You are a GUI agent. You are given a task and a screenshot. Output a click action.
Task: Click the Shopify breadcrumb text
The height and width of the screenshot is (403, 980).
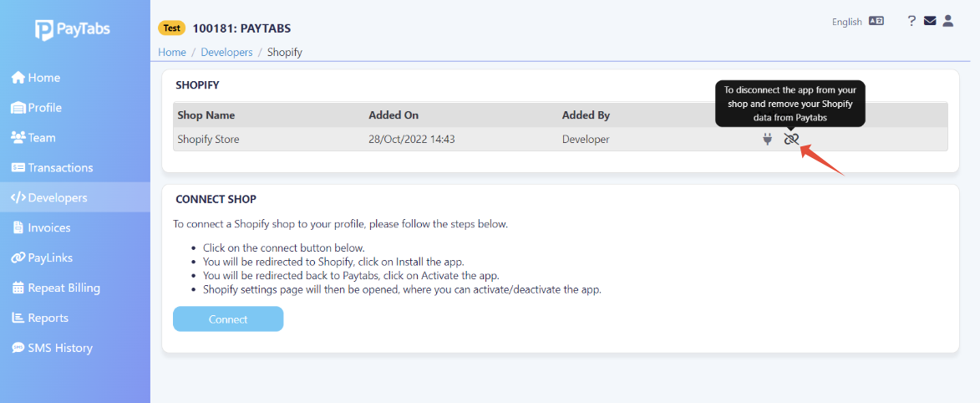click(x=285, y=52)
